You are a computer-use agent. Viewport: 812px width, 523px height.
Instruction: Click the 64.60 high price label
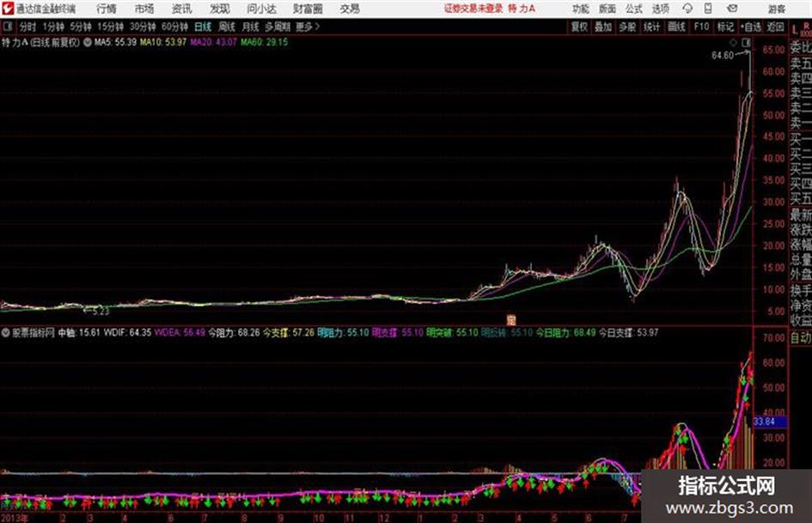[722, 56]
